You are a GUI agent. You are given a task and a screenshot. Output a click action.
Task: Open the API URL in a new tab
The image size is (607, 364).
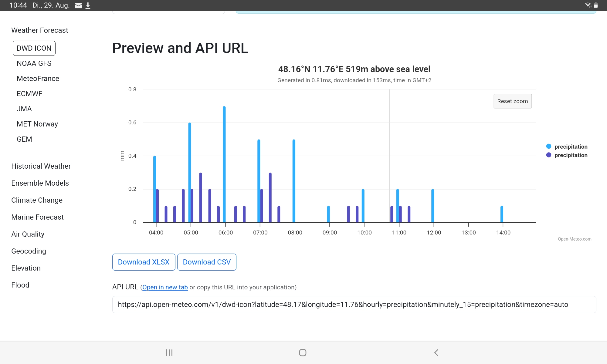click(165, 287)
